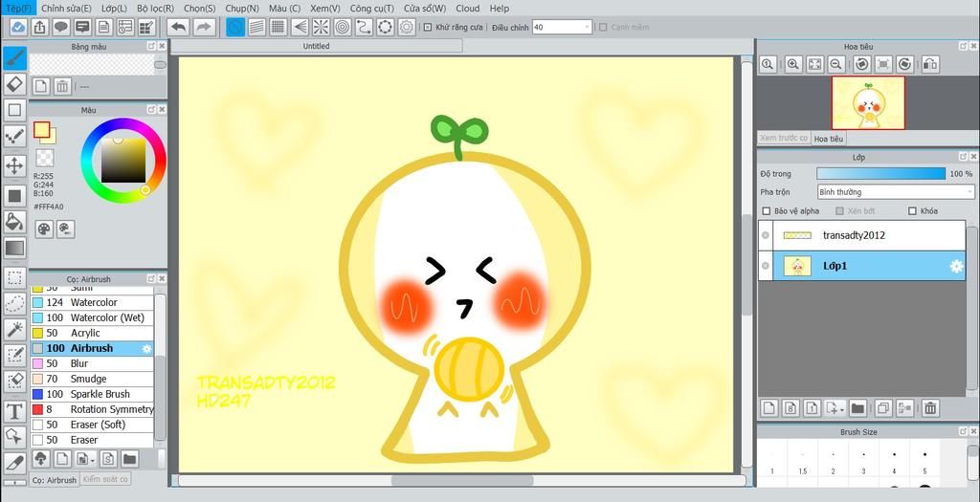
Task: Click the Redo arrow in toolbar
Action: [x=203, y=27]
